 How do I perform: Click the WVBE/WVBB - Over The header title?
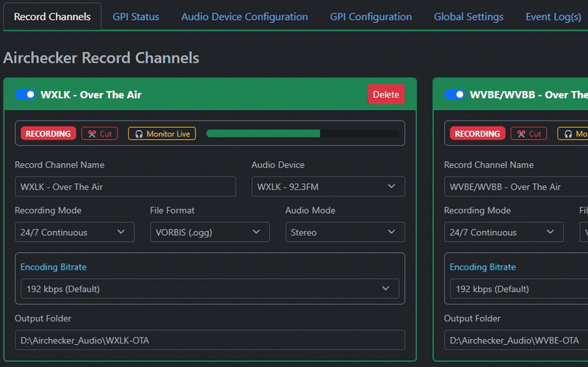click(528, 95)
